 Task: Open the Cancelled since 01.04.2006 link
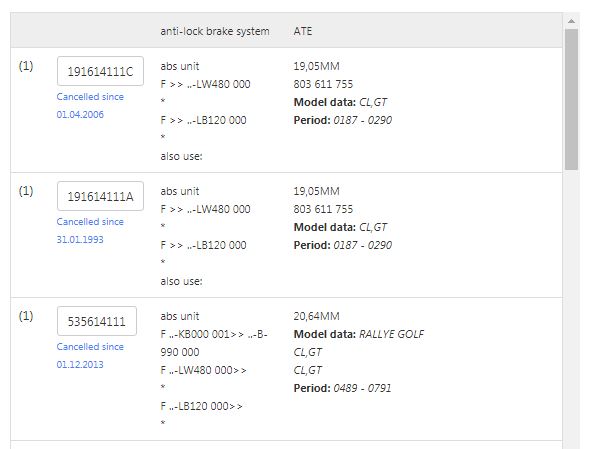[90, 106]
